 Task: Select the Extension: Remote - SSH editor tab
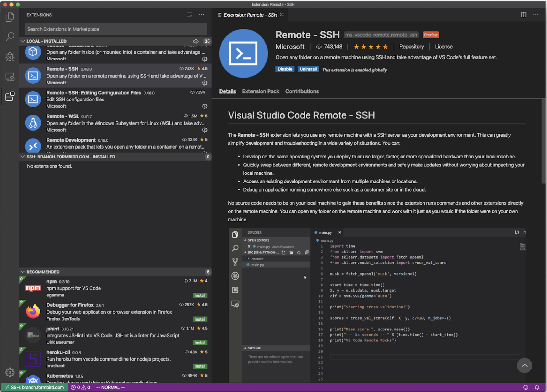point(250,15)
